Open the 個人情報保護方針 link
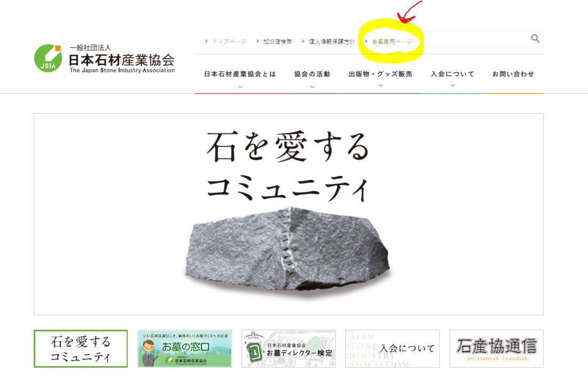 331,41
